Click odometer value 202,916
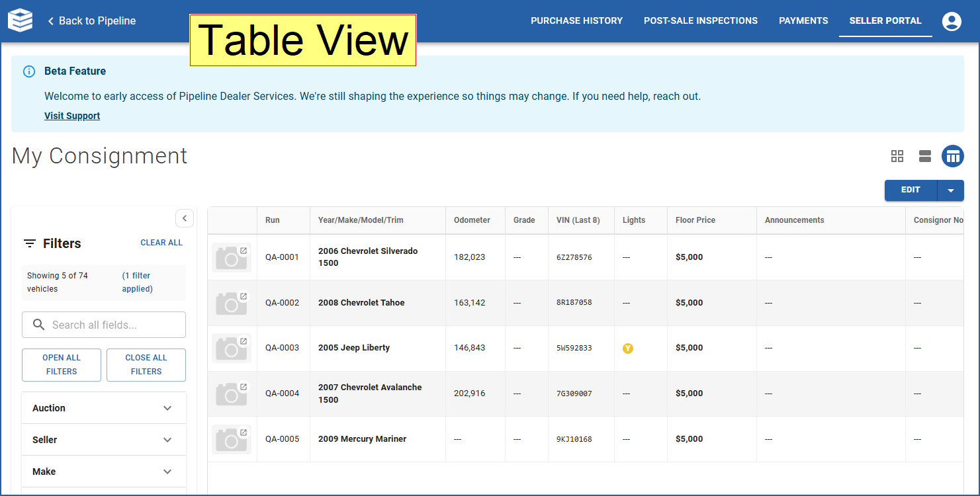The image size is (980, 496). 470,393
